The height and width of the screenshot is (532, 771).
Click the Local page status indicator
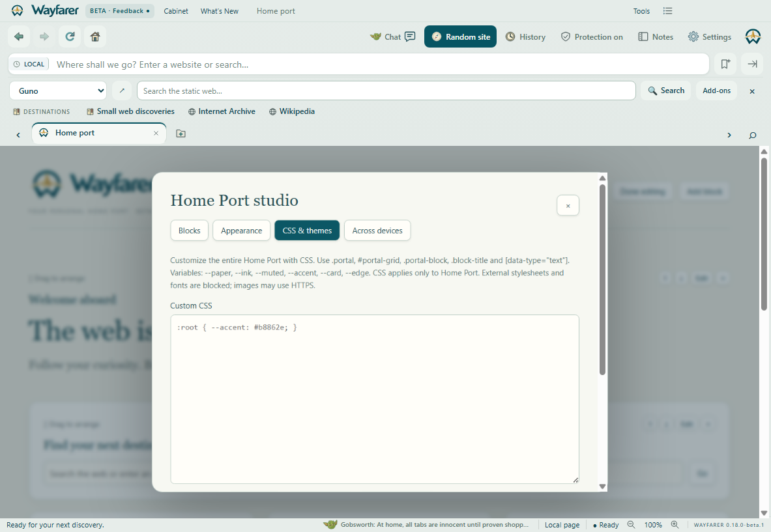click(x=562, y=525)
